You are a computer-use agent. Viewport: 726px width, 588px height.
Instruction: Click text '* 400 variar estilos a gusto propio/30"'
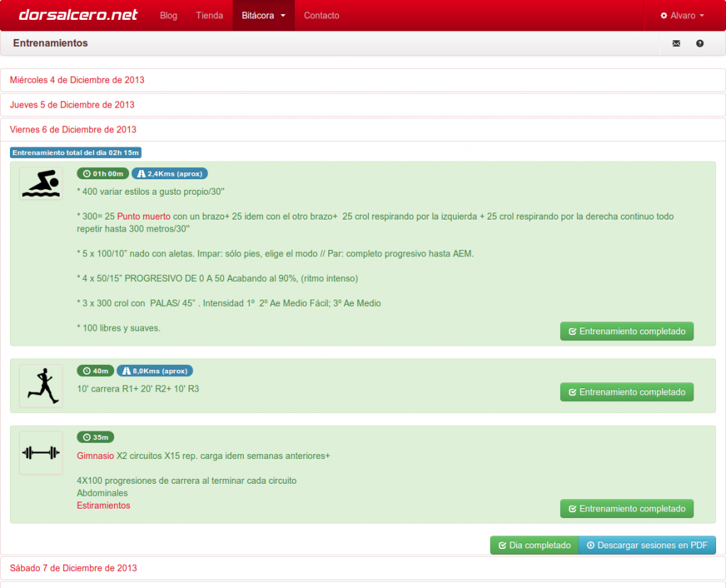point(150,192)
